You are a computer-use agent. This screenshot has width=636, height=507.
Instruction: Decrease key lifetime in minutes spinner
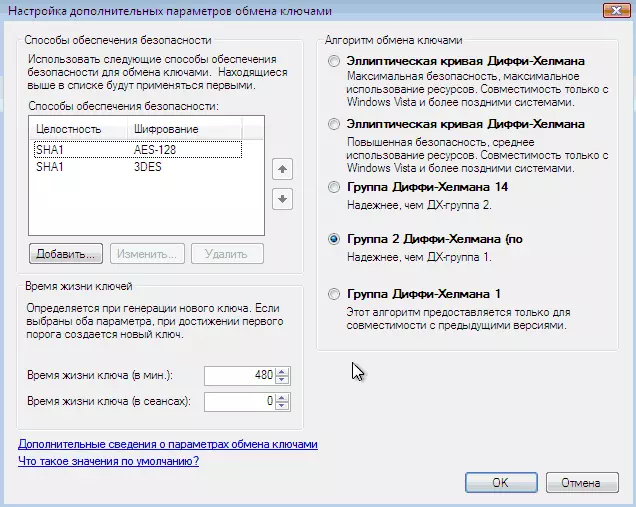[282, 380]
